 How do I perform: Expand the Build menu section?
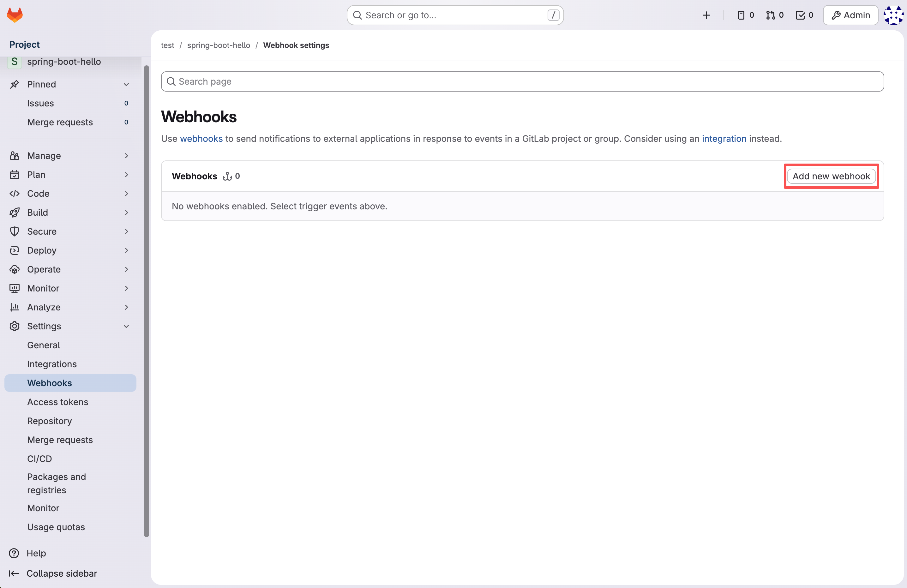point(126,212)
